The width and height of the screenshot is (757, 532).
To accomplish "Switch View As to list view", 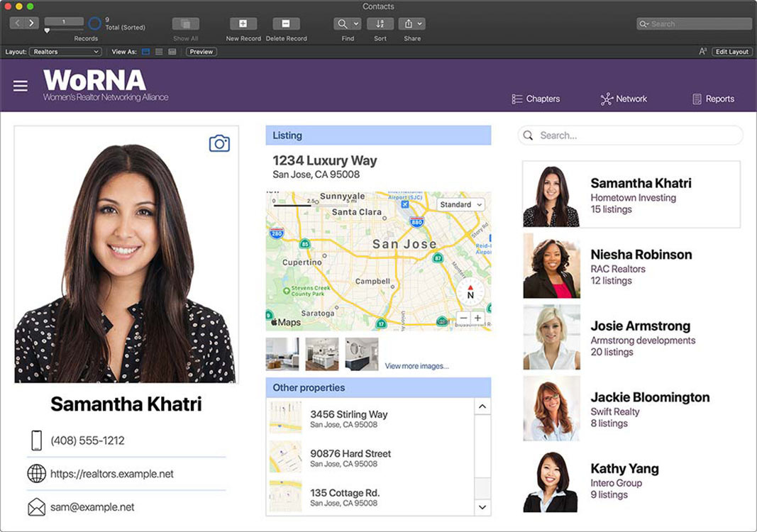I will point(160,51).
